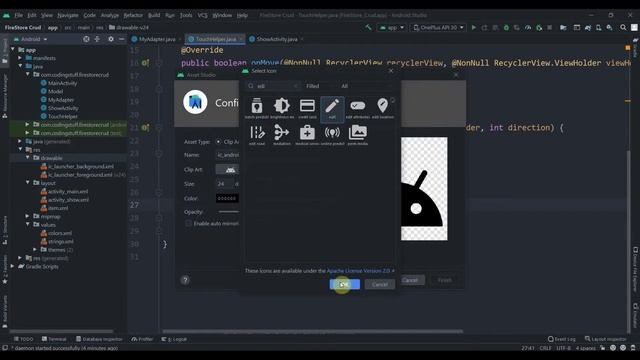The height and width of the screenshot is (360, 640).
Task: Open the Search Everywhere magnifier
Action: [623, 27]
